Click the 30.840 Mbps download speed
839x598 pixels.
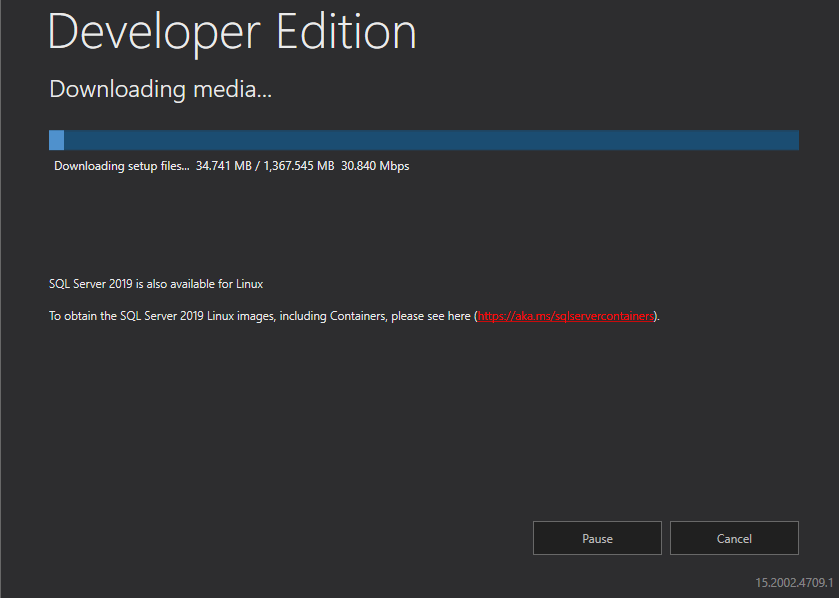click(x=375, y=166)
